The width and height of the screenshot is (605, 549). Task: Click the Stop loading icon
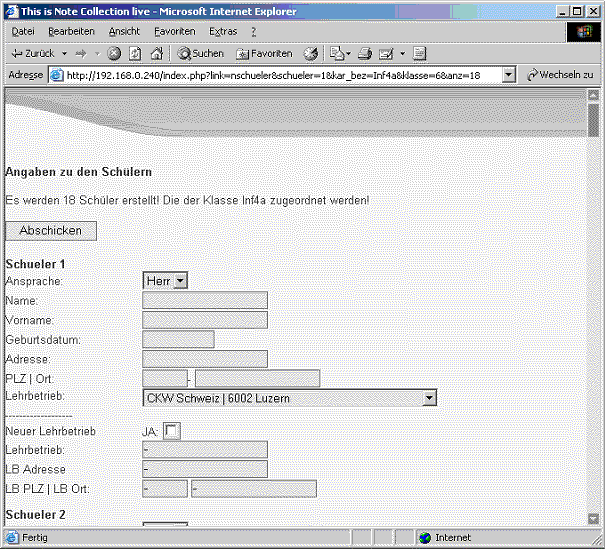click(114, 53)
